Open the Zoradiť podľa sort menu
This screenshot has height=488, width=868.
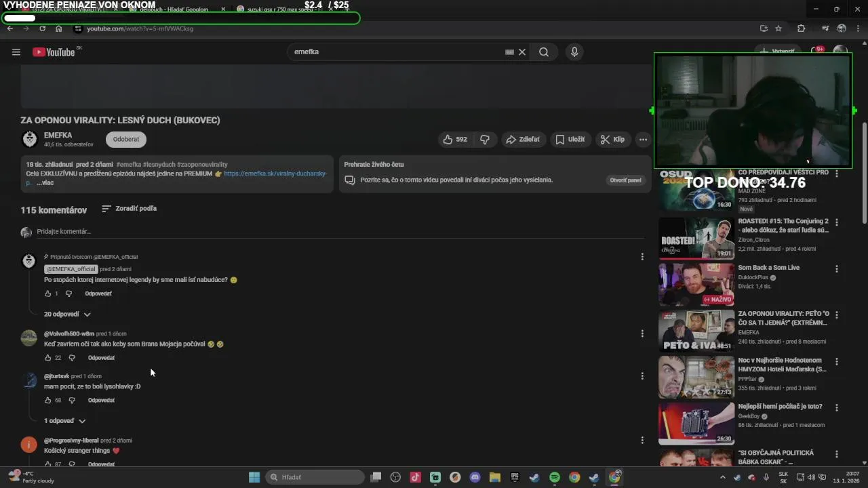129,209
